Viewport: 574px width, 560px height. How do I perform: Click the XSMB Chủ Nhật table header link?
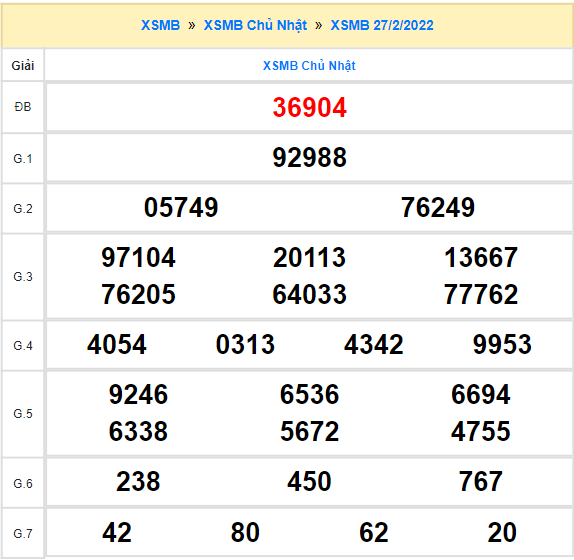309,66
